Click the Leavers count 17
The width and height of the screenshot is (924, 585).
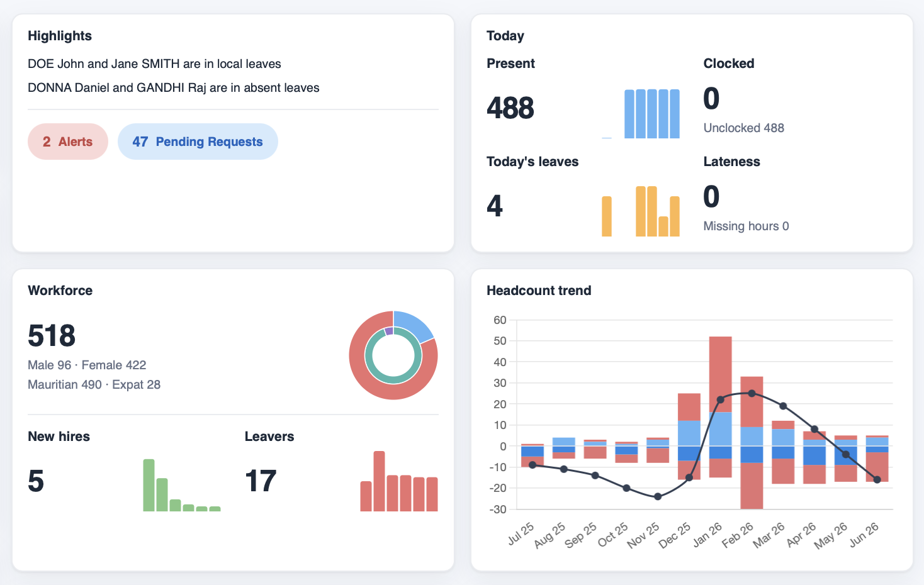tap(261, 481)
